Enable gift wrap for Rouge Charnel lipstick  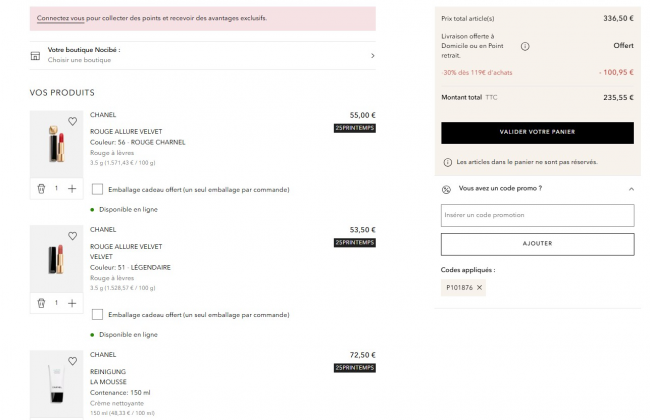pyautogui.click(x=97, y=188)
